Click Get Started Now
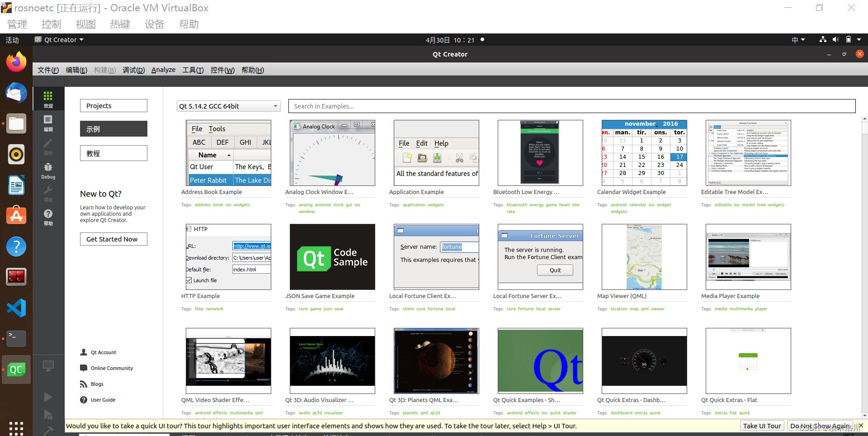868x436 pixels. (x=113, y=239)
